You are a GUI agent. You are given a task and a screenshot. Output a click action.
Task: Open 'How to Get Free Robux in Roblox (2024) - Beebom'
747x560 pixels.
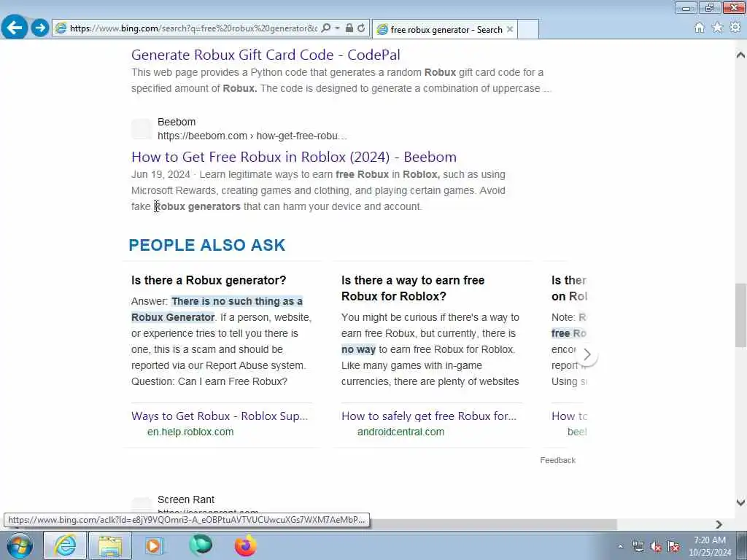point(293,157)
